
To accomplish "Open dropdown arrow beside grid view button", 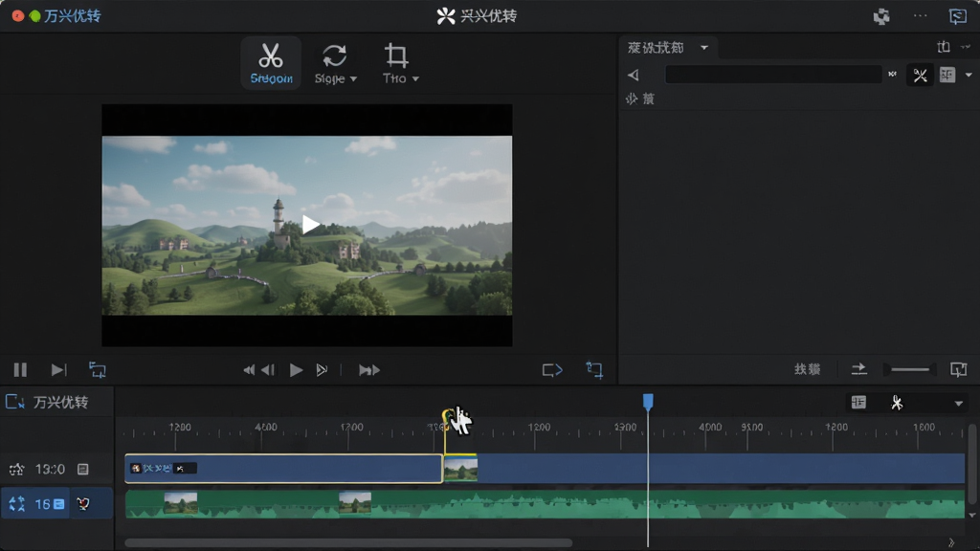I will [969, 75].
